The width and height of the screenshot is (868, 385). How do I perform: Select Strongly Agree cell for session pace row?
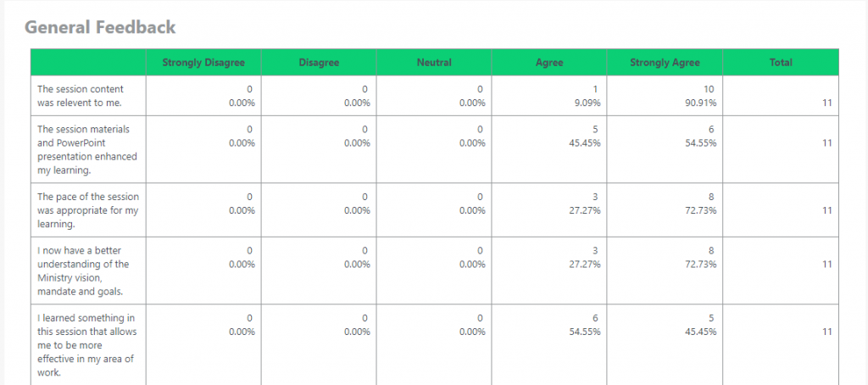701,204
